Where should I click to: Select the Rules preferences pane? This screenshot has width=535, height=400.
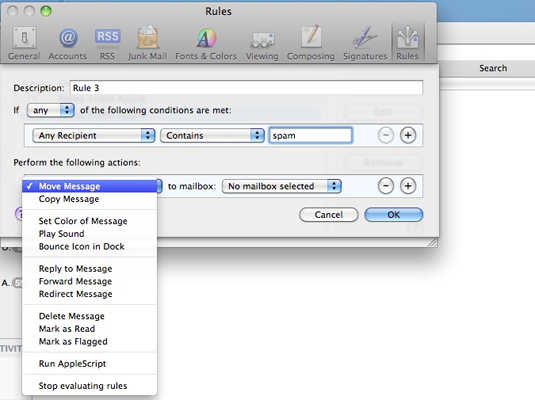point(407,43)
